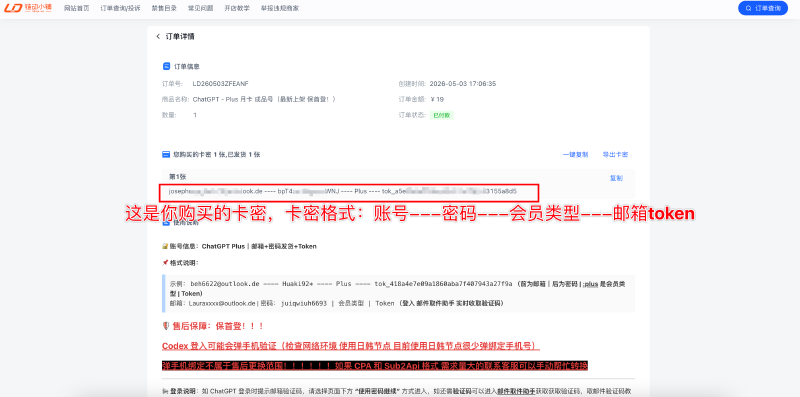This screenshot has width=800, height=397.
Task: Click the key icon beside 登录说明
Action: click(165, 391)
